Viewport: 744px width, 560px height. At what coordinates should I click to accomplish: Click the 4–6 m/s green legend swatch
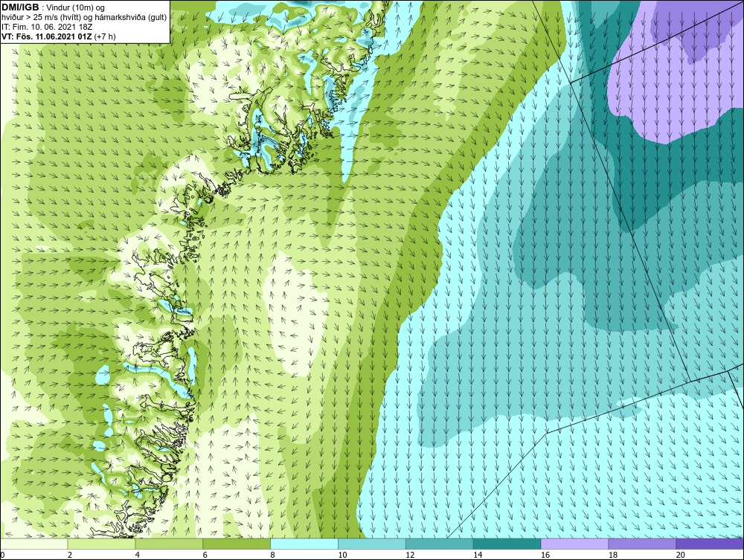point(169,544)
